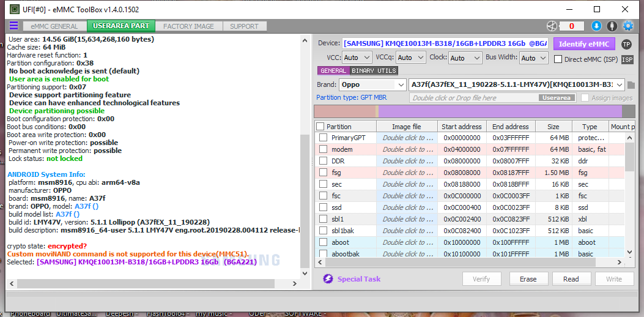Check the sbl1bak partition checkbox
The height and width of the screenshot is (317, 644).
[x=324, y=231]
